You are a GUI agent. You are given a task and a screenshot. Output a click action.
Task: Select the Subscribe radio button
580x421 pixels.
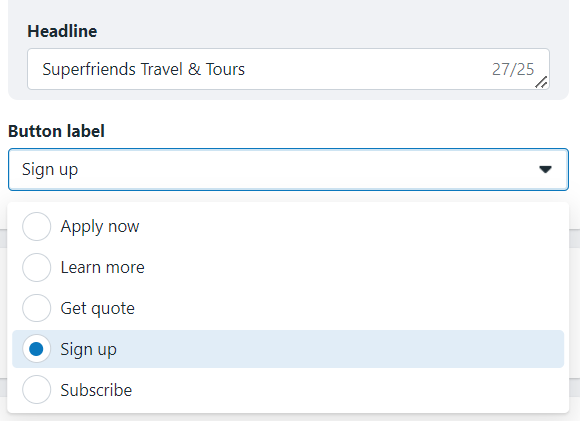(36, 390)
